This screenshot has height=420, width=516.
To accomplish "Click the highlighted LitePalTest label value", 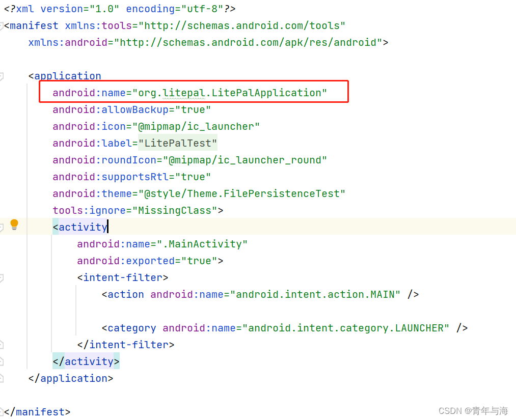I will click(x=177, y=143).
